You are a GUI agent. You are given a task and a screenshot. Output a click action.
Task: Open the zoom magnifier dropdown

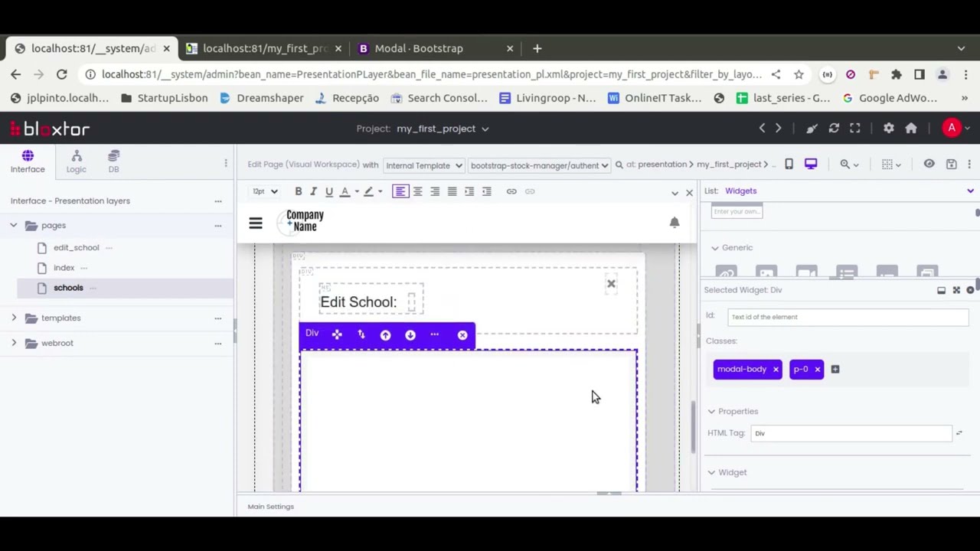[849, 164]
